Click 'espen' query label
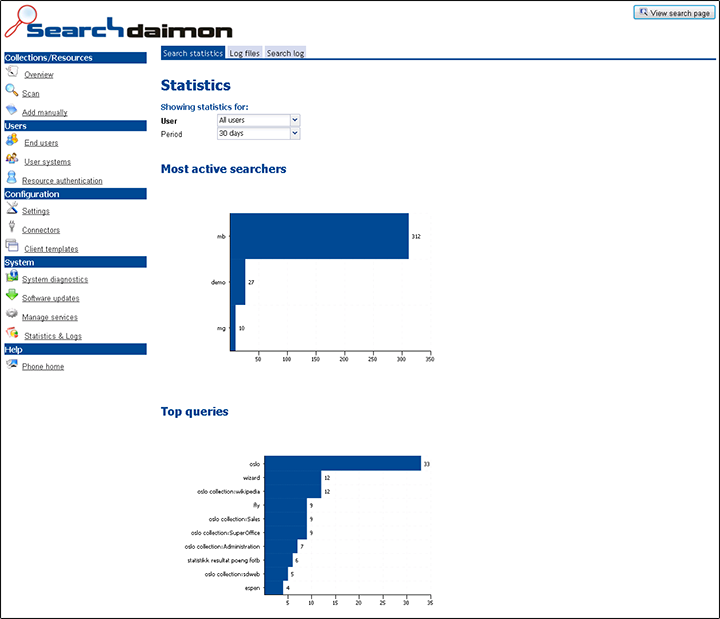The width and height of the screenshot is (720, 619). coord(252,588)
